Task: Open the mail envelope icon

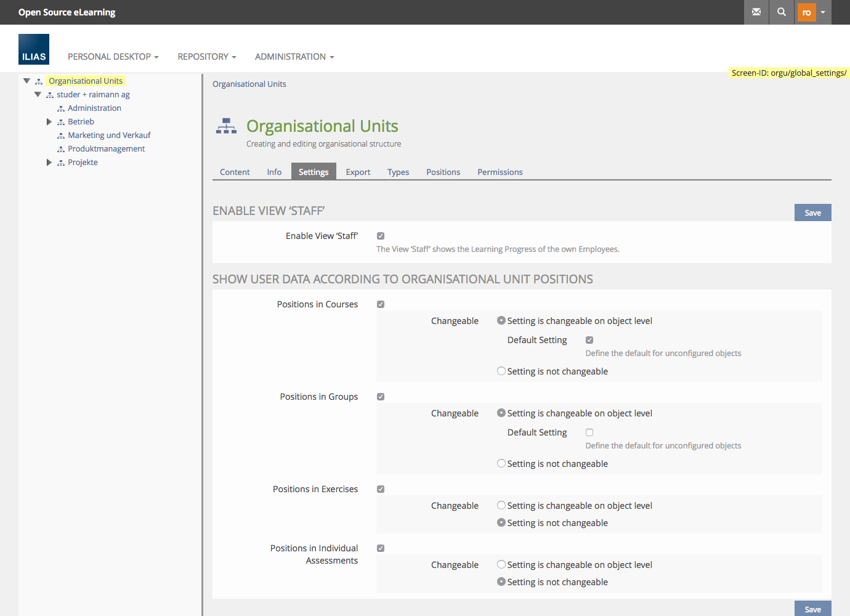Action: (756, 12)
